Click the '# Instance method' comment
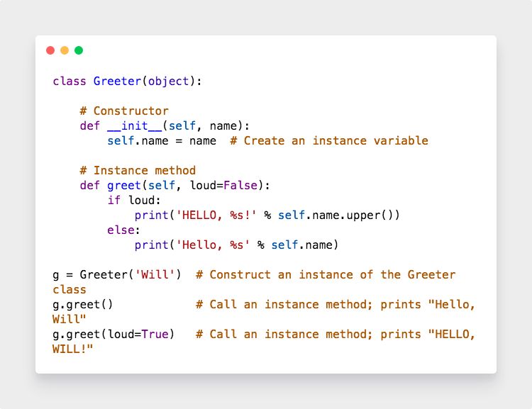Viewport: 532px width, 409px height. coord(138,170)
